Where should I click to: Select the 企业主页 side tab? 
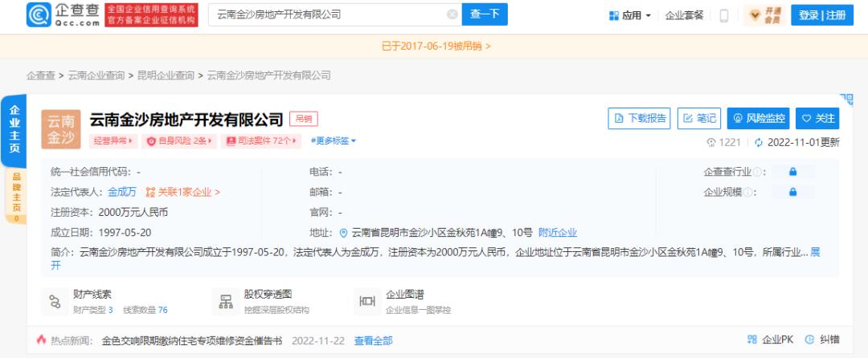tap(14, 130)
